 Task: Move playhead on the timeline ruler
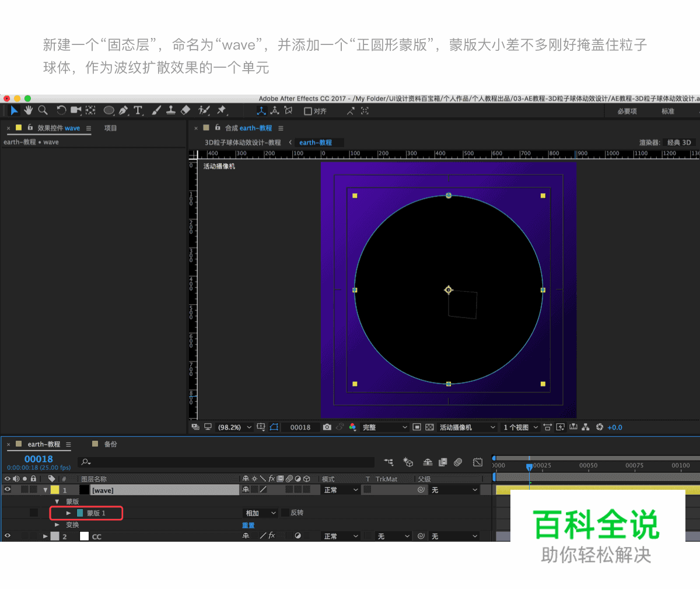529,466
